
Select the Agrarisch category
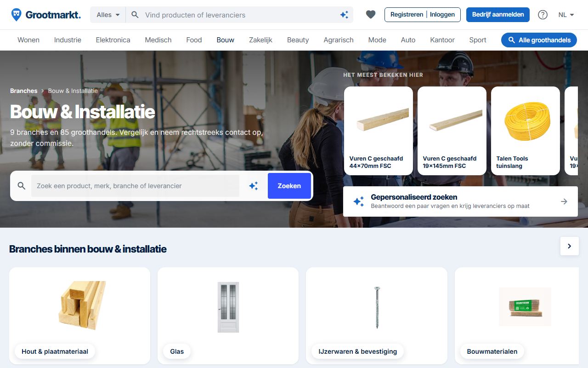(339, 40)
